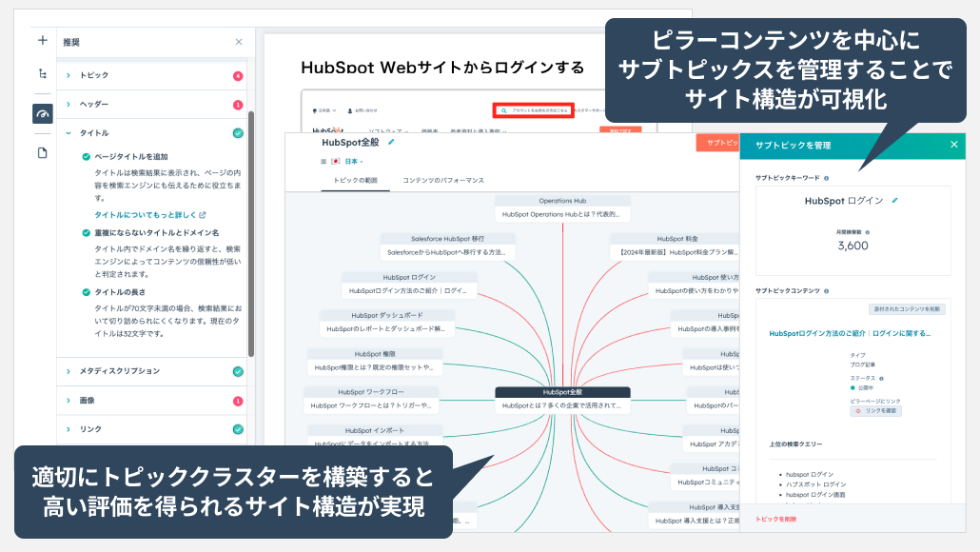Click info icon beside ステータス

coord(881,378)
